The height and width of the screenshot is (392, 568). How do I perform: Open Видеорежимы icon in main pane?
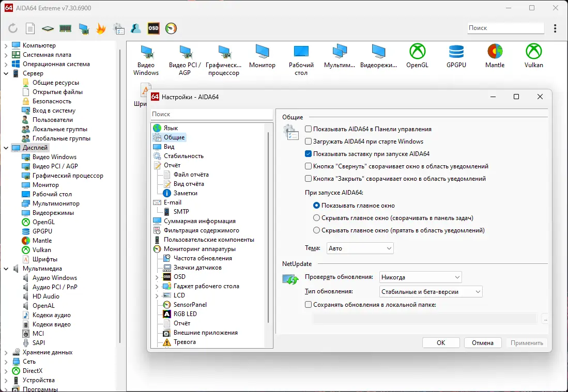click(x=378, y=56)
